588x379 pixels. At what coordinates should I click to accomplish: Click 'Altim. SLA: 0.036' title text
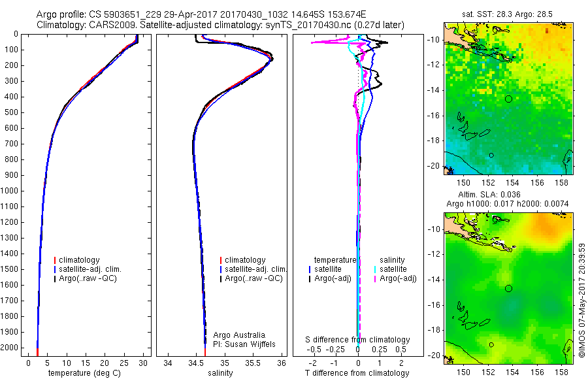(x=489, y=194)
